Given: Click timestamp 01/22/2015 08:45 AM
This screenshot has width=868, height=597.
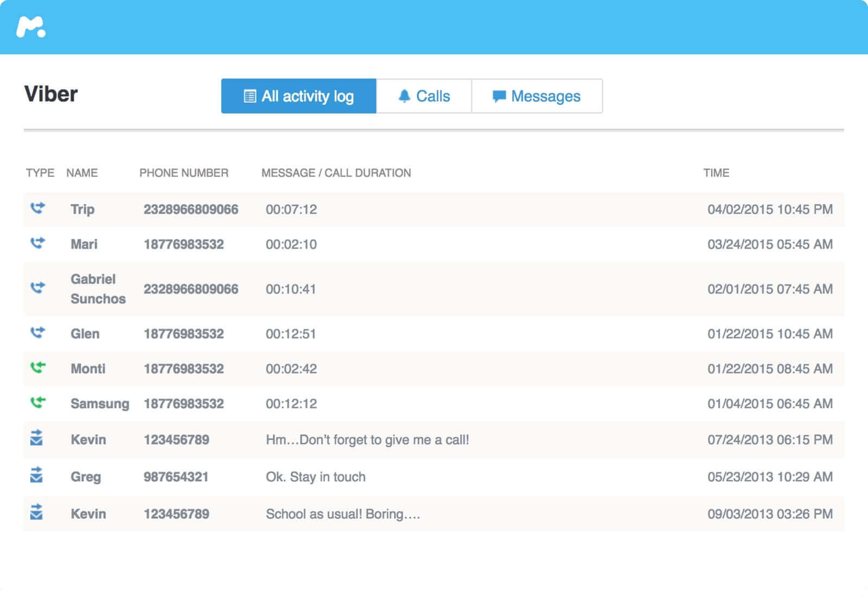Looking at the screenshot, I should 770,369.
